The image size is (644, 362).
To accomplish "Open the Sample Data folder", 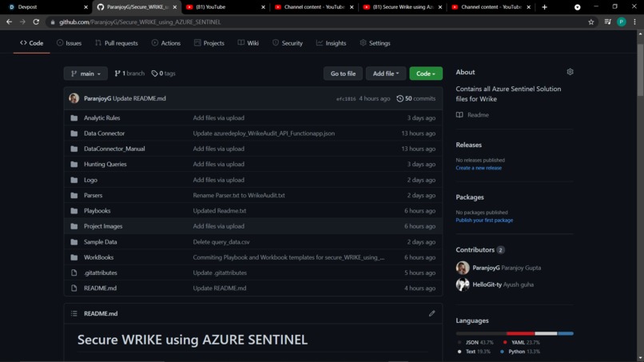I will (x=100, y=242).
